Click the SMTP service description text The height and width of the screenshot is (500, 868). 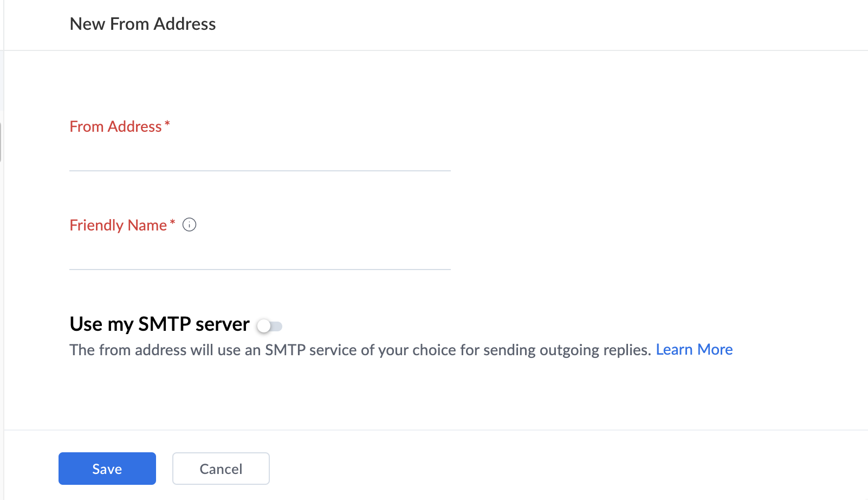360,350
